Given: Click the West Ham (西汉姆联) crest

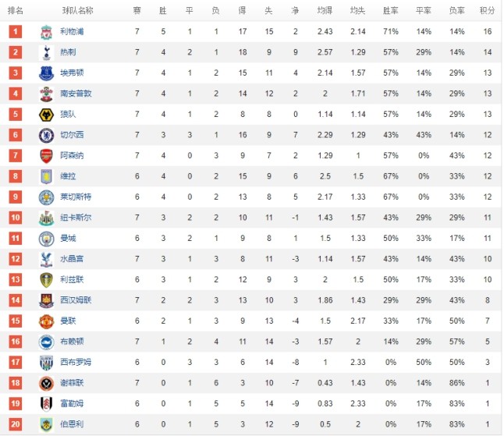Looking at the screenshot, I should tap(46, 300).
